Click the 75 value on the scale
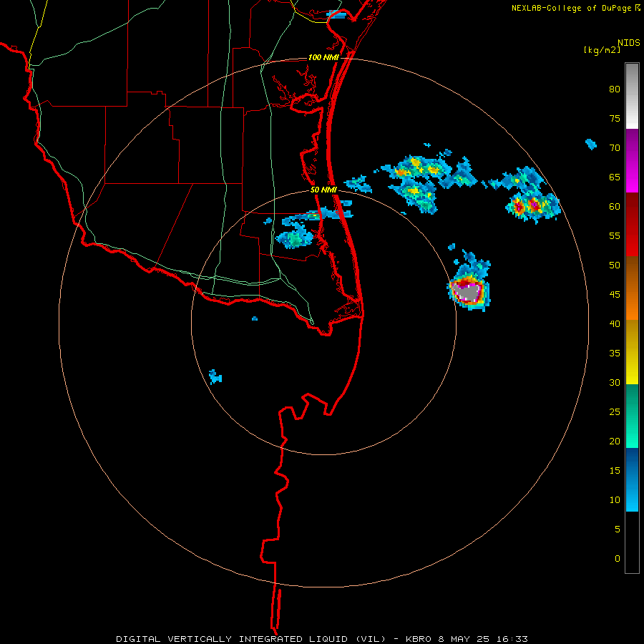Viewport: 644px width, 644px height. coord(615,118)
